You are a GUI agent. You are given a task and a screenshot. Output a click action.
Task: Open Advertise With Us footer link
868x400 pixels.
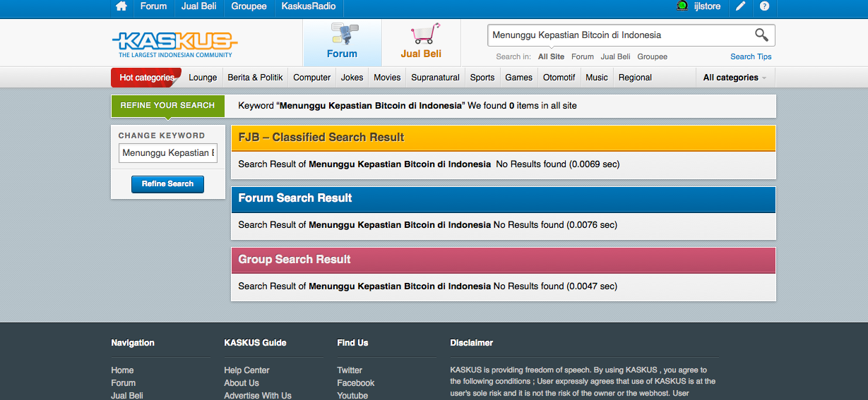258,396
